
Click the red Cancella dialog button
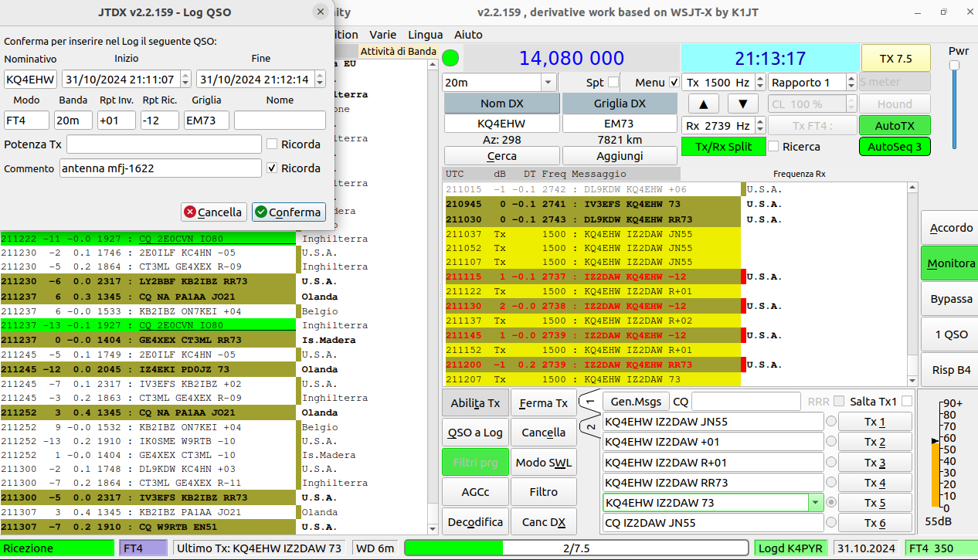[x=214, y=212]
